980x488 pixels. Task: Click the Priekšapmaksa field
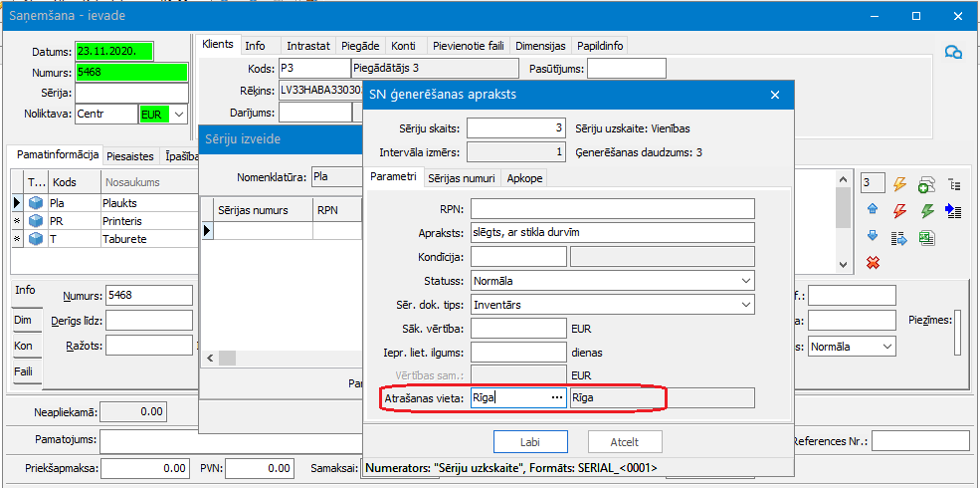(x=145, y=468)
